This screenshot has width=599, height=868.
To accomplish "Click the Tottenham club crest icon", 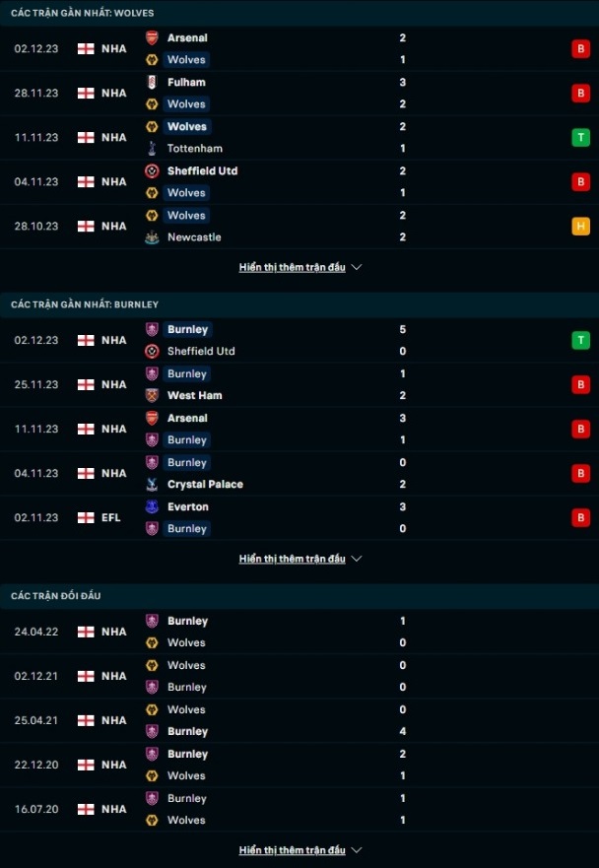I will click(x=152, y=149).
